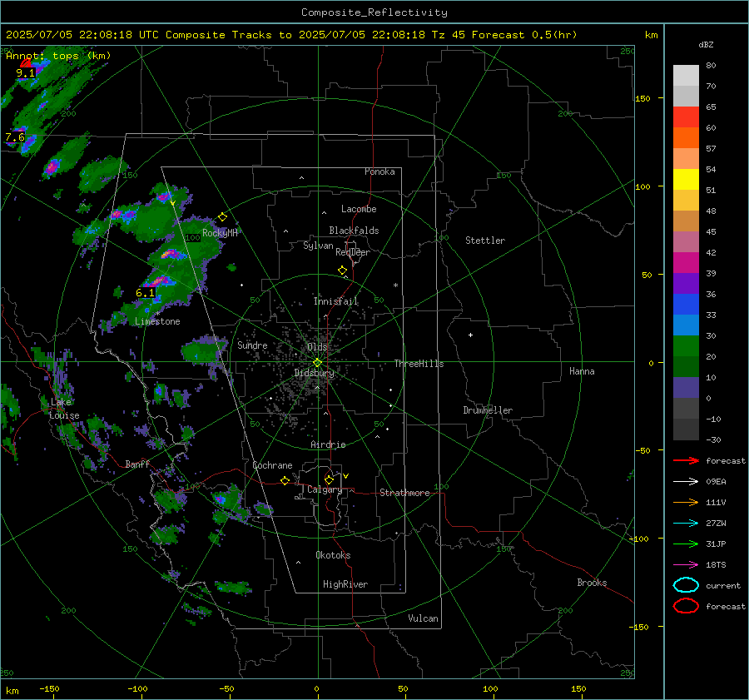
Task: Click the HighRiver town label
Action: (x=345, y=584)
